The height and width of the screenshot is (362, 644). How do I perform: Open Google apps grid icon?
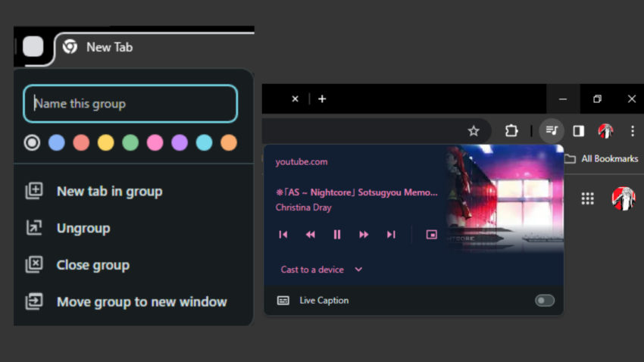click(587, 198)
